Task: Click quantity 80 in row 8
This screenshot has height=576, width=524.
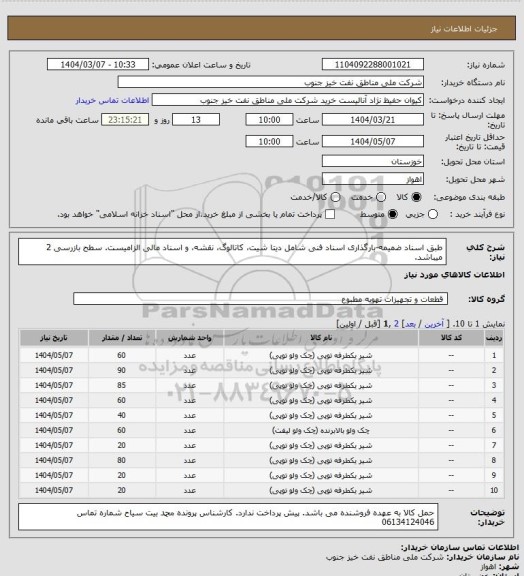Action: [122, 460]
